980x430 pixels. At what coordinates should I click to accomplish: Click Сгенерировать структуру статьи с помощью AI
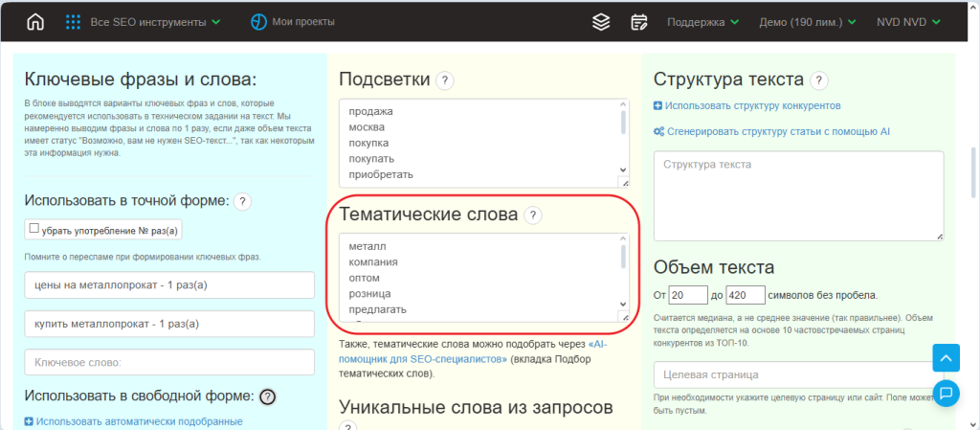click(771, 131)
